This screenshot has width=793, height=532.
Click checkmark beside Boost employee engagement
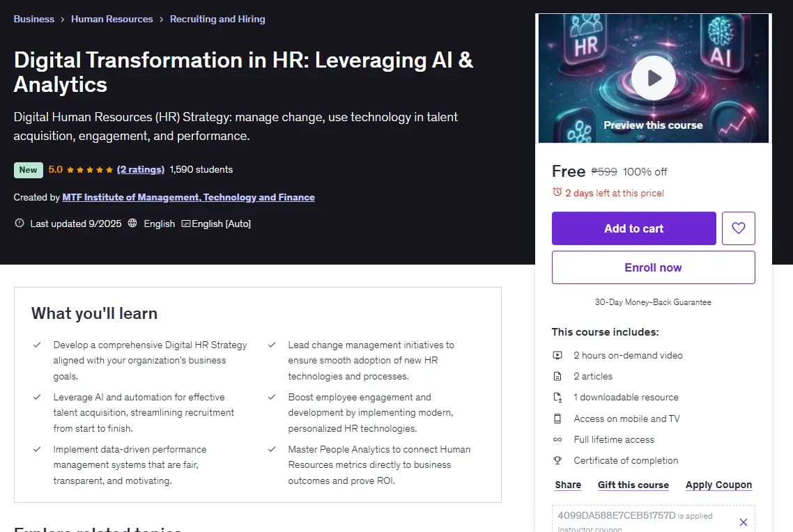click(272, 397)
